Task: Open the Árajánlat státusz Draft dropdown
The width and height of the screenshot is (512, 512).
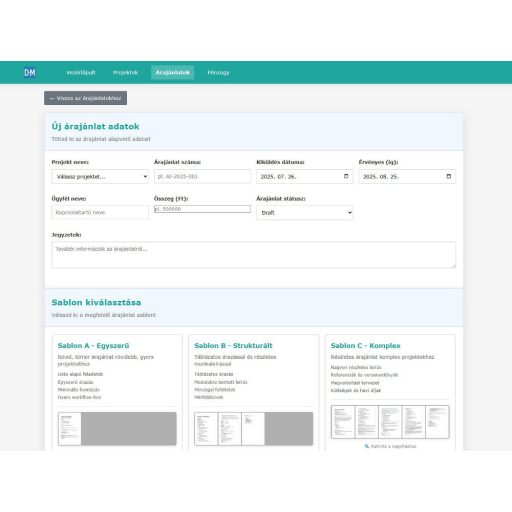Action: (x=305, y=213)
